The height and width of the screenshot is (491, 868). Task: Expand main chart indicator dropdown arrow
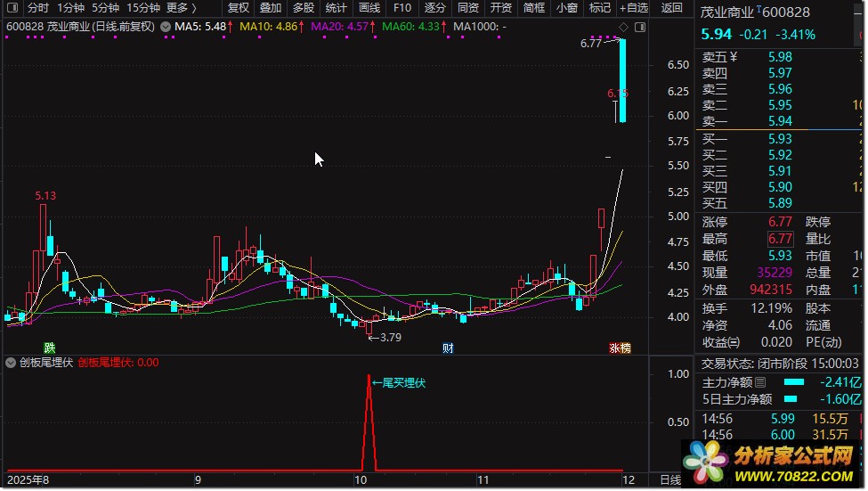166,26
